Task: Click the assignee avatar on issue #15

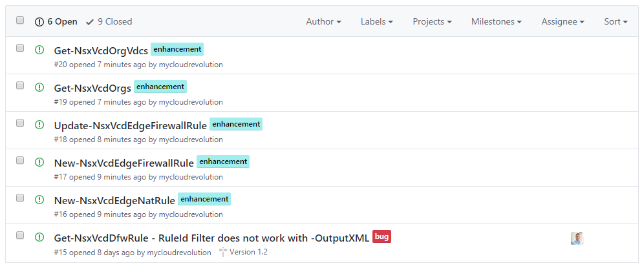Action: (x=577, y=238)
